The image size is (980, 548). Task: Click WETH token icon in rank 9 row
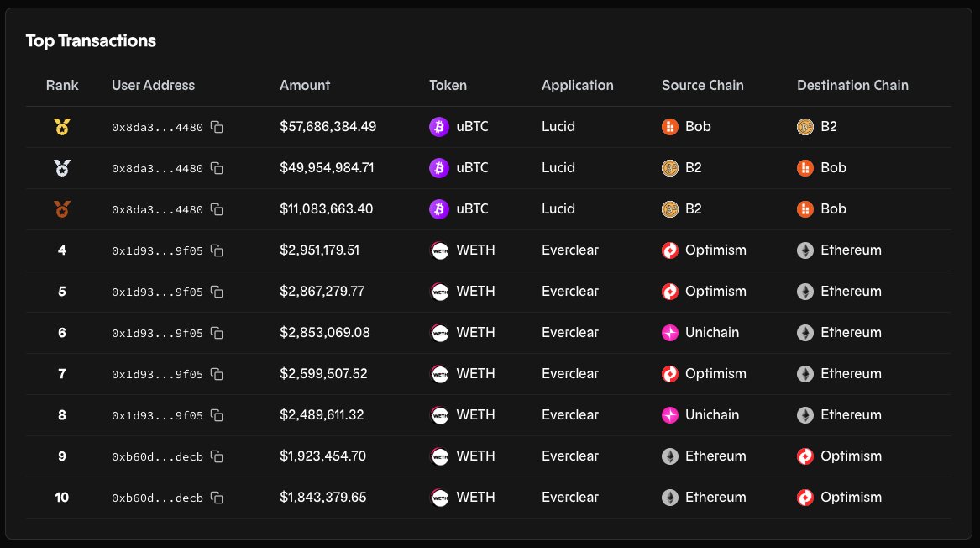pyautogui.click(x=440, y=456)
